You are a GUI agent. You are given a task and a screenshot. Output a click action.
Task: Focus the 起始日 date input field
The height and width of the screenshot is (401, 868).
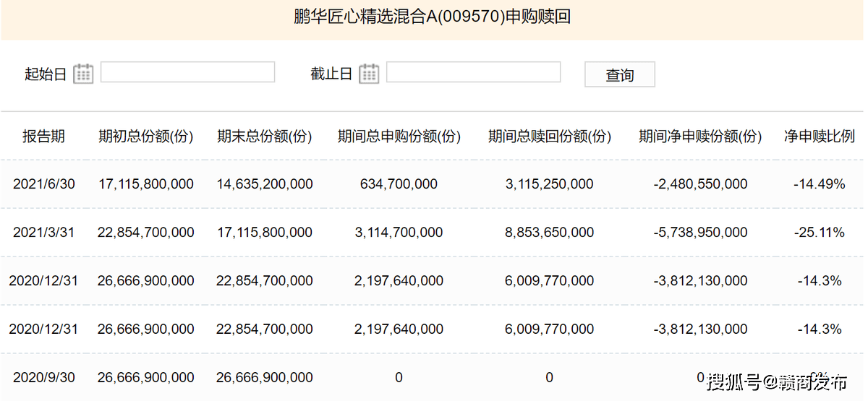click(x=188, y=72)
